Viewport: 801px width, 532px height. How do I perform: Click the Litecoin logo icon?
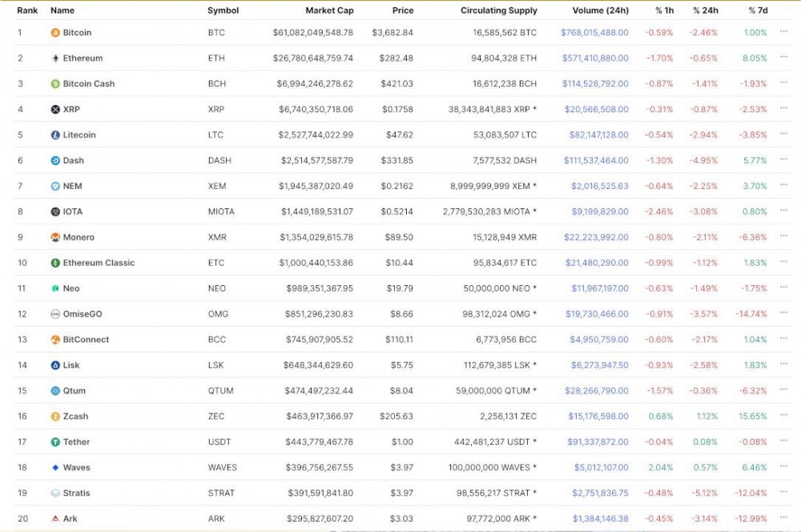55,135
